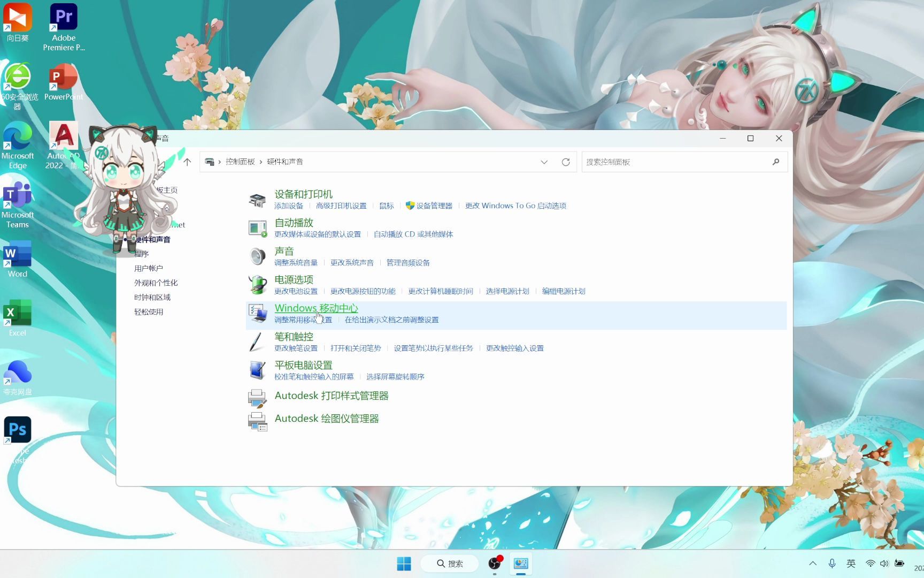Open the Excel desktop shortcut

coord(18,318)
